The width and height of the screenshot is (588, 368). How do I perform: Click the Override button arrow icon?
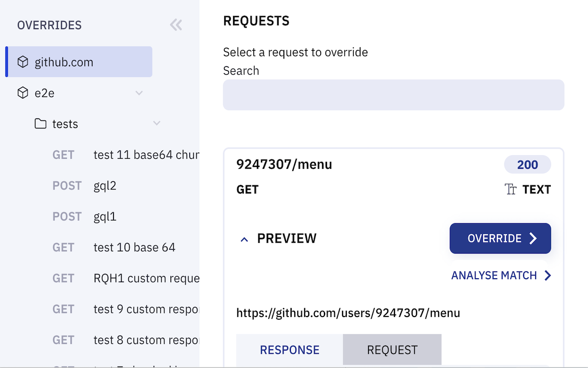(x=533, y=238)
